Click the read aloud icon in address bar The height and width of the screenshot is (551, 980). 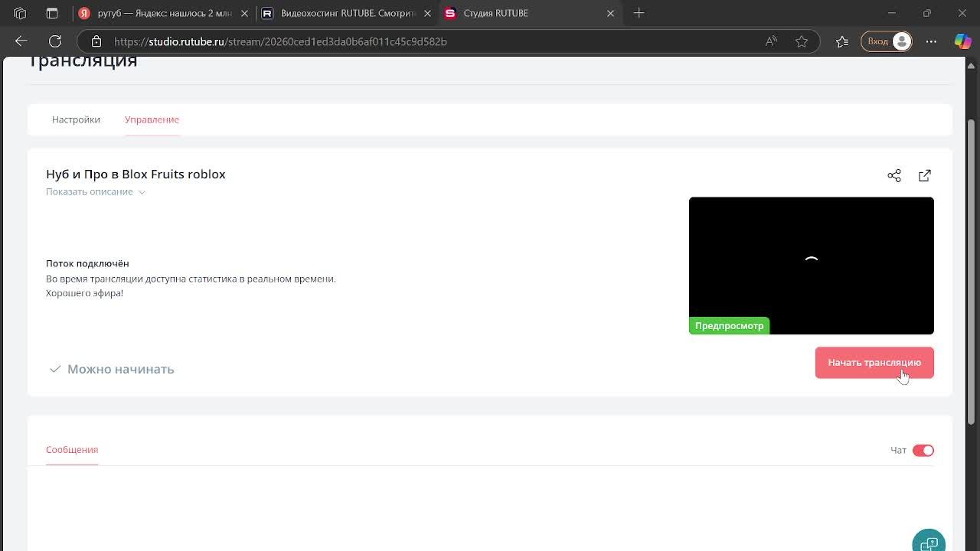tap(771, 41)
